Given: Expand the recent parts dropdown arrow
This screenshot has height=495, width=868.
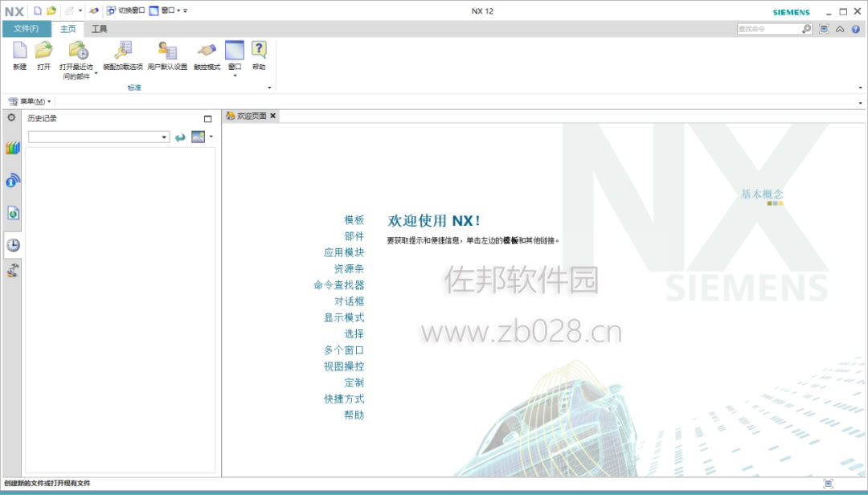Looking at the screenshot, I should (96, 73).
